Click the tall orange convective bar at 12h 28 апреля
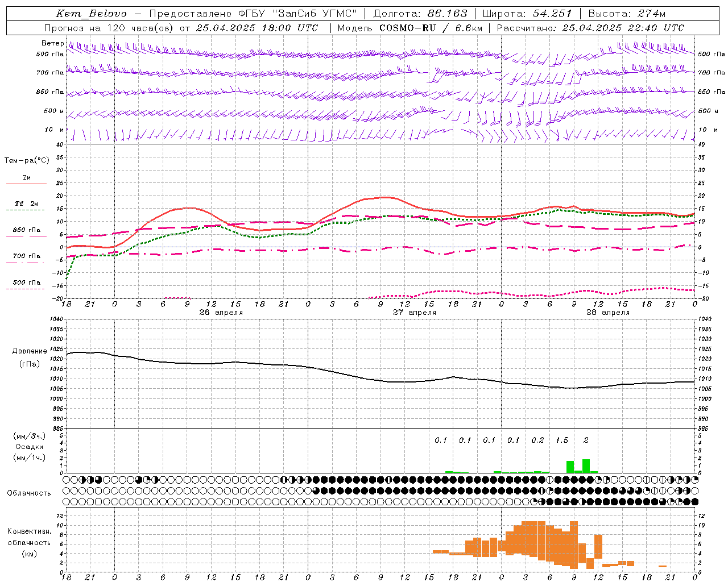This screenshot has height=582, width=728. pos(598,547)
